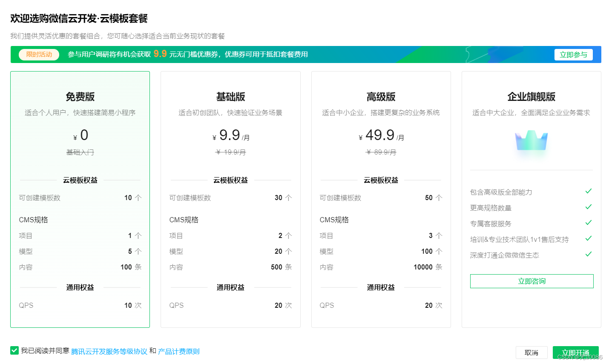
Task: Click the 立即咨询 button
Action: click(531, 281)
